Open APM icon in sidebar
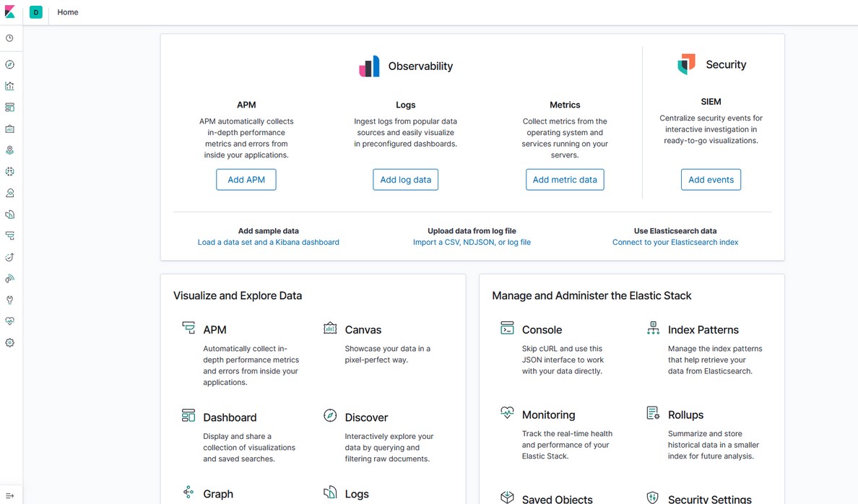Image resolution: width=858 pixels, height=504 pixels. point(10,236)
